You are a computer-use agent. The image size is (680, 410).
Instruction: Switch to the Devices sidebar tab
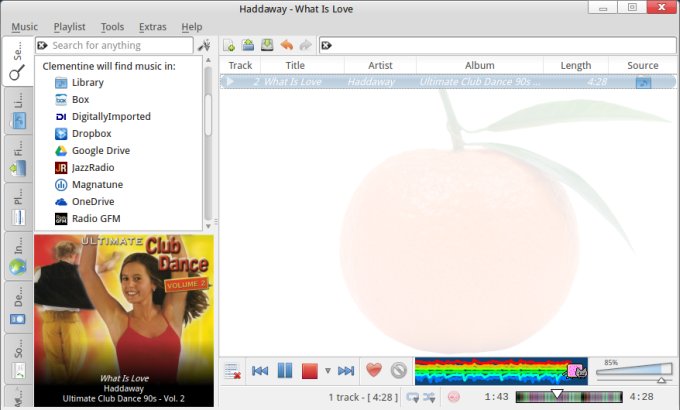point(18,306)
